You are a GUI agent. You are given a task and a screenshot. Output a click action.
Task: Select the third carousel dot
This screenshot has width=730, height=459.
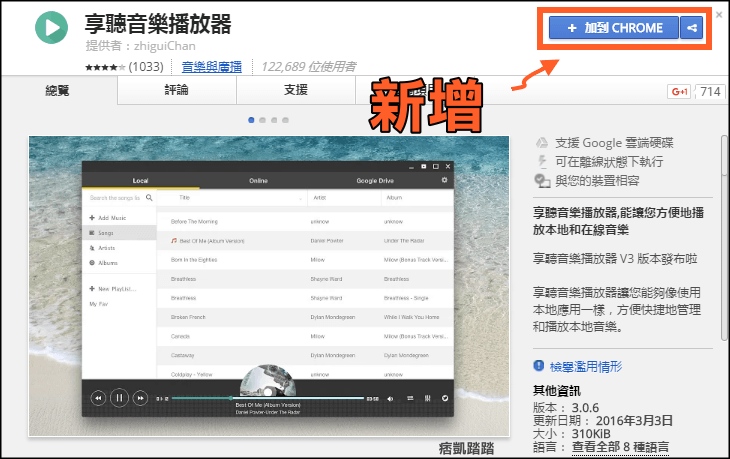[274, 120]
